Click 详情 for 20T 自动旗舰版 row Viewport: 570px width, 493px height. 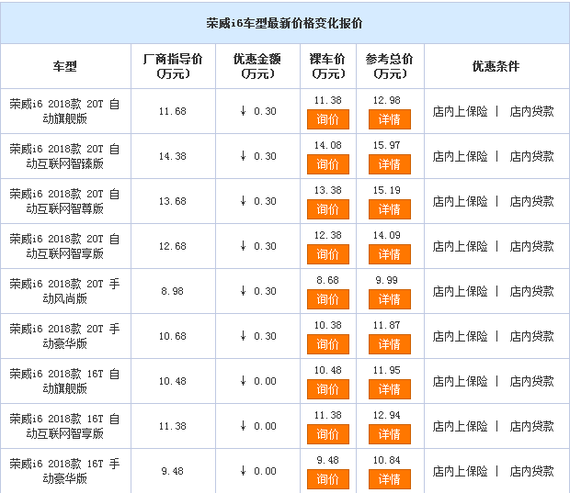(x=390, y=119)
